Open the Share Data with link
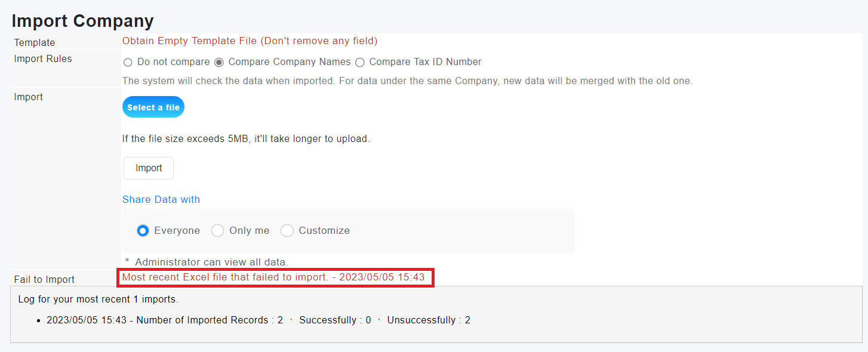 click(x=161, y=199)
